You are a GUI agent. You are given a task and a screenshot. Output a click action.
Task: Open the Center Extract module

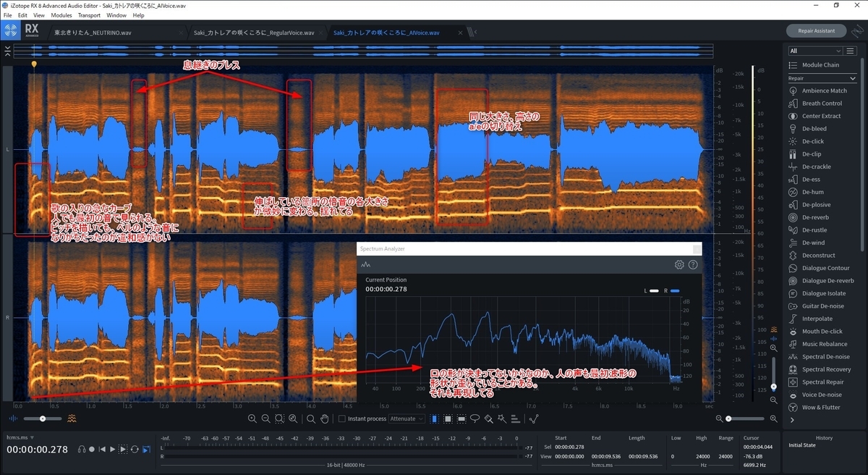pos(814,116)
